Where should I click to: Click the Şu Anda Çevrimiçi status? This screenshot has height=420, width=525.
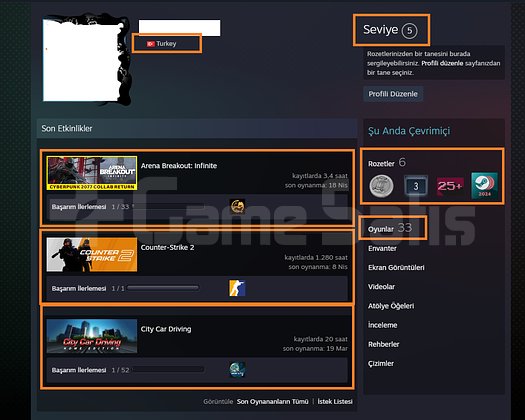click(x=409, y=131)
